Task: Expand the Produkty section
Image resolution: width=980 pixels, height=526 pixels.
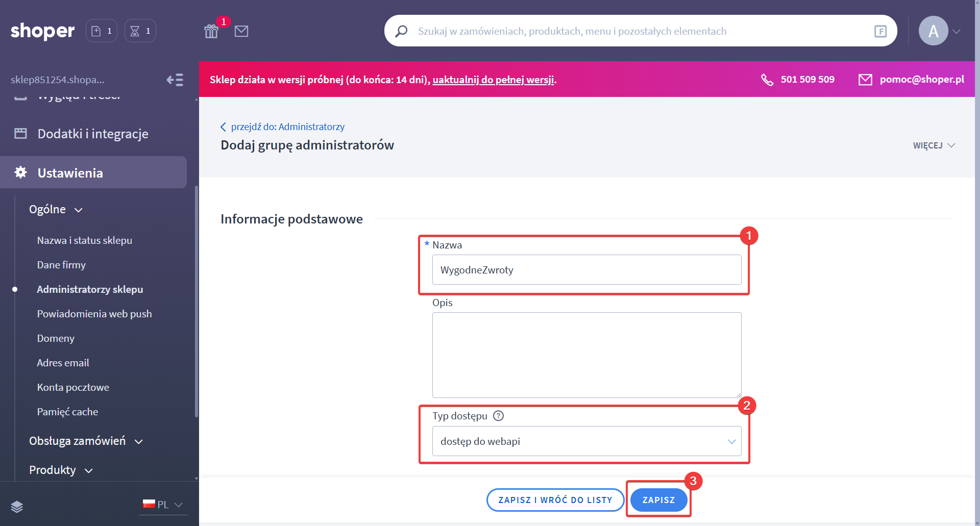Action: point(61,470)
